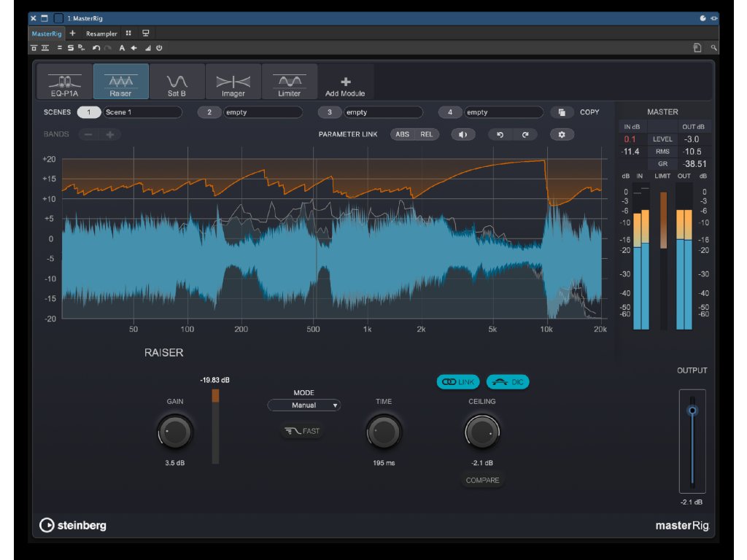Toggle the DIC button
Viewport: 747px width, 560px height.
[x=508, y=382]
